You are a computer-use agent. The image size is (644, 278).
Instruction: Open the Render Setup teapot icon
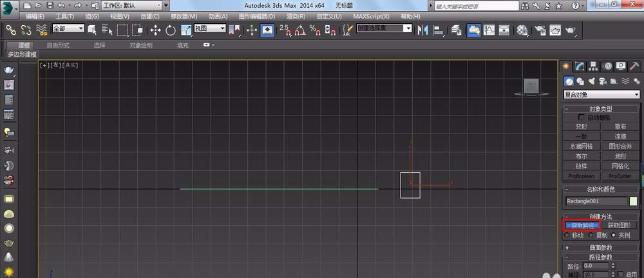pyautogui.click(x=540, y=30)
